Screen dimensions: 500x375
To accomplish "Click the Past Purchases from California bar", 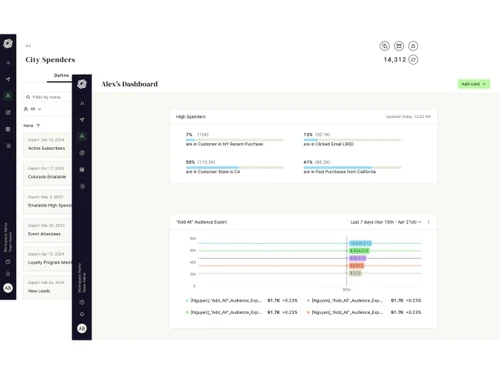I will 352,167.
